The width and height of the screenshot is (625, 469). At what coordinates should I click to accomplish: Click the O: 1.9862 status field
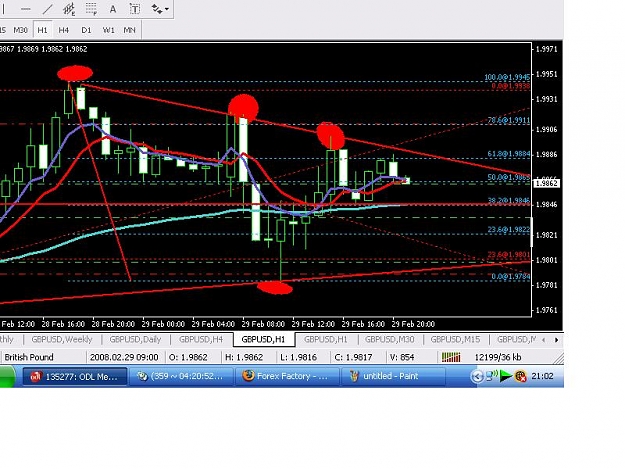click(188, 357)
